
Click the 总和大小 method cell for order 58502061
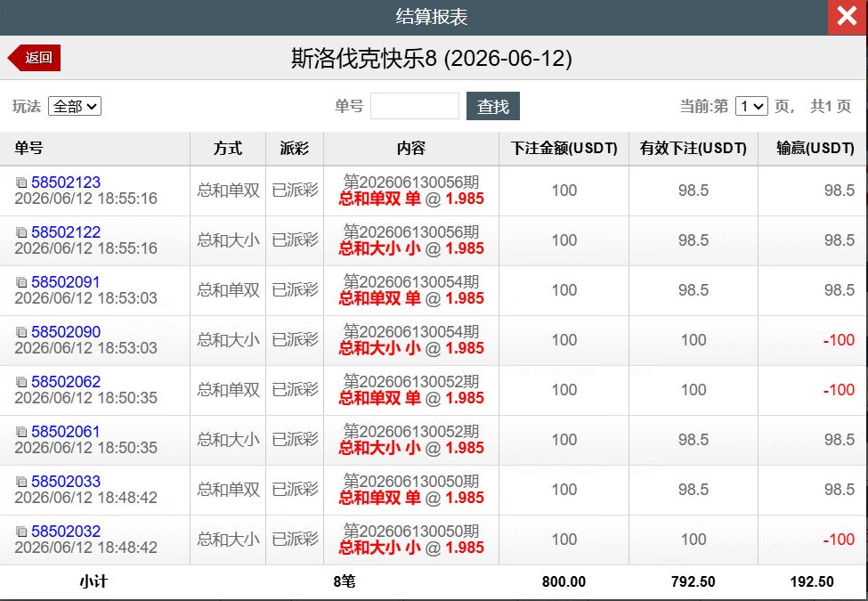coord(228,440)
